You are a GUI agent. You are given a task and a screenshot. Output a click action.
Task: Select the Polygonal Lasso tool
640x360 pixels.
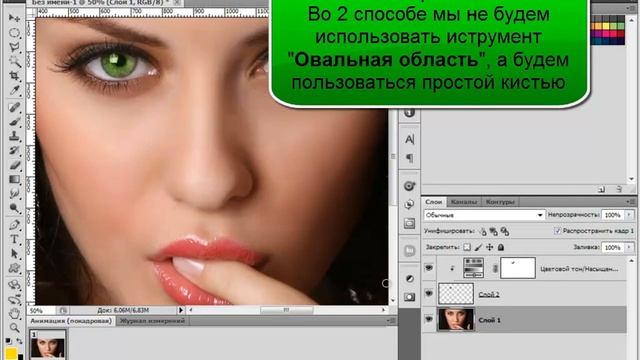15,47
